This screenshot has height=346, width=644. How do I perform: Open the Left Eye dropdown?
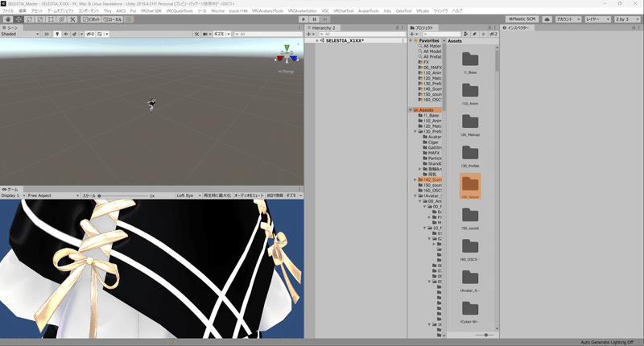point(188,196)
